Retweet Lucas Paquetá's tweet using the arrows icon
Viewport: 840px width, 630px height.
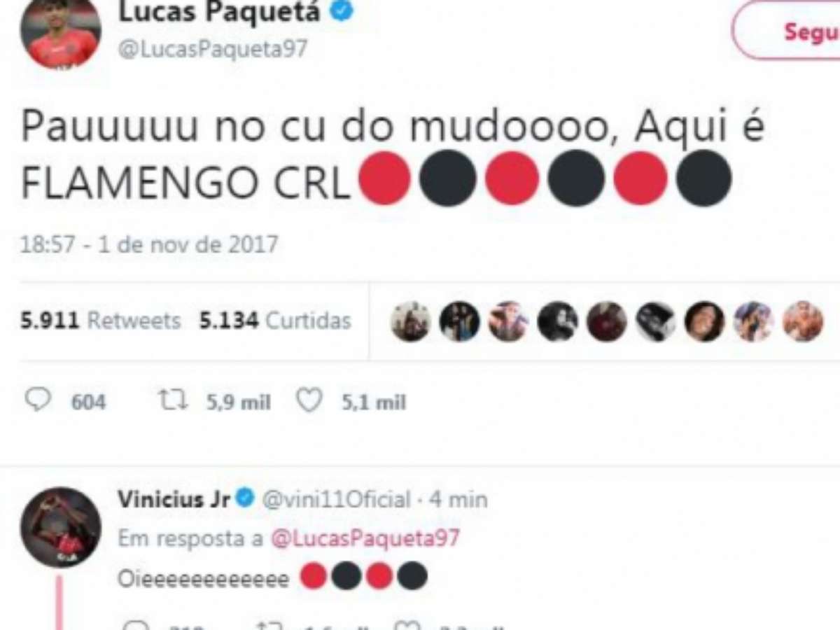tap(171, 401)
